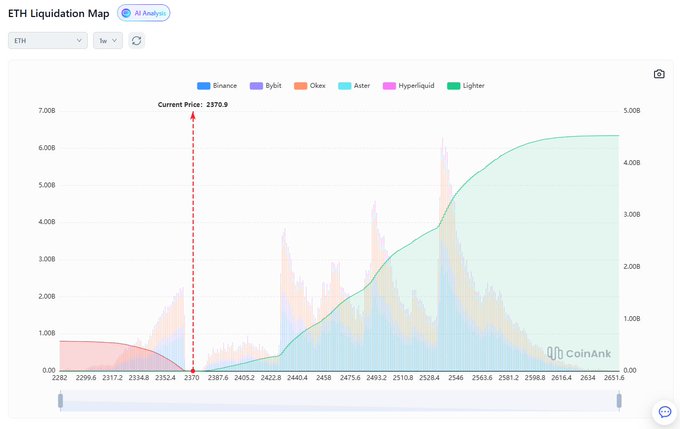680x429 pixels.
Task: Click left axis value 4.00B
Action: pyautogui.click(x=47, y=222)
